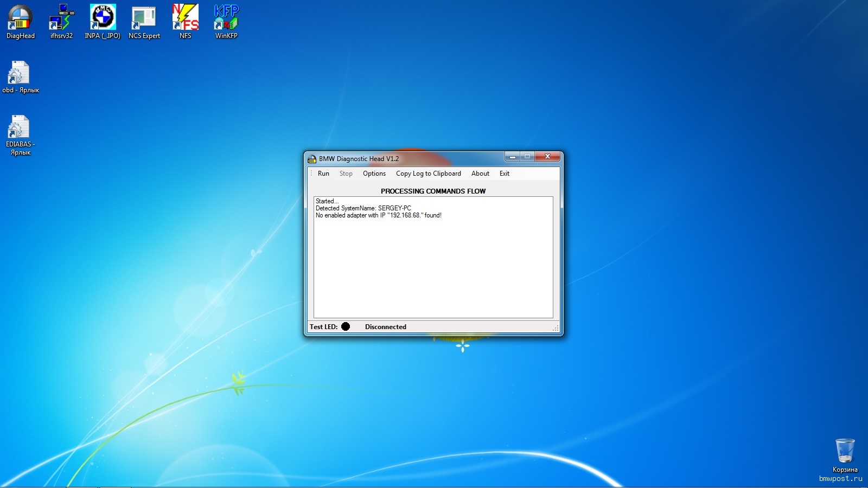This screenshot has height=488, width=868.
Task: Click Copy Log to Clipboard
Action: point(428,174)
